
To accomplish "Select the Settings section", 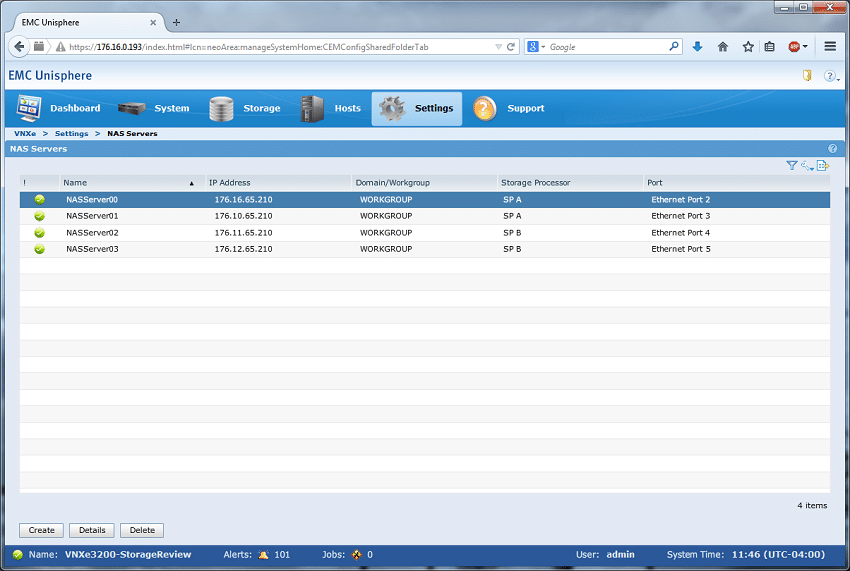I will 417,108.
